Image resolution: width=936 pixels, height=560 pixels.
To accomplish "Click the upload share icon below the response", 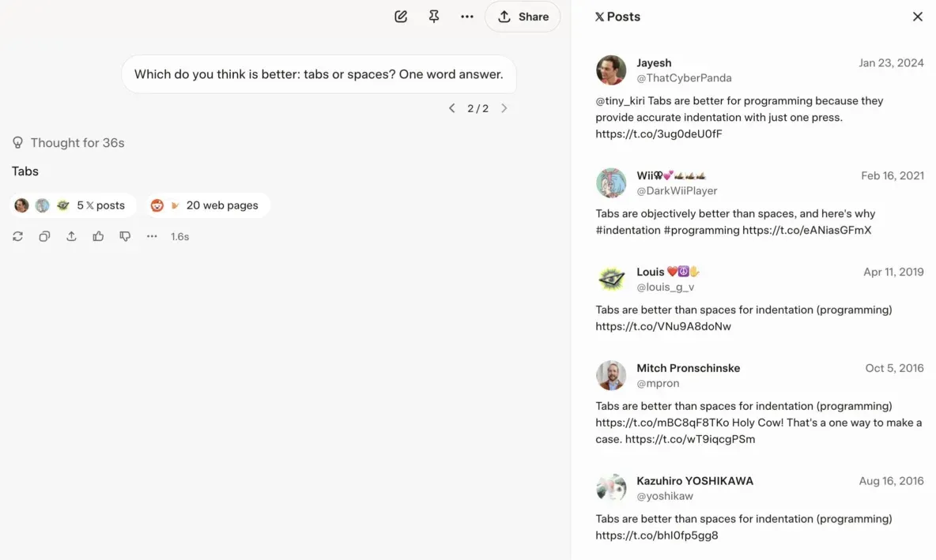I will [x=71, y=236].
